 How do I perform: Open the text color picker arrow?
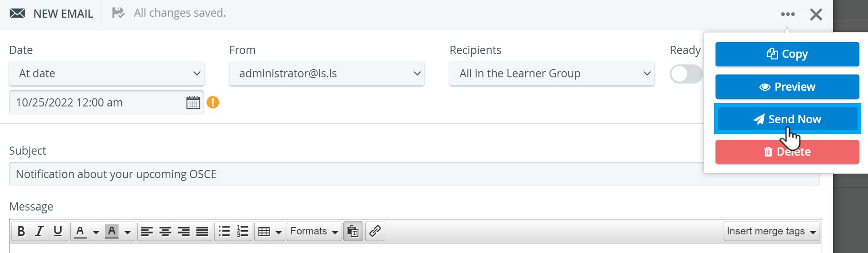point(96,232)
